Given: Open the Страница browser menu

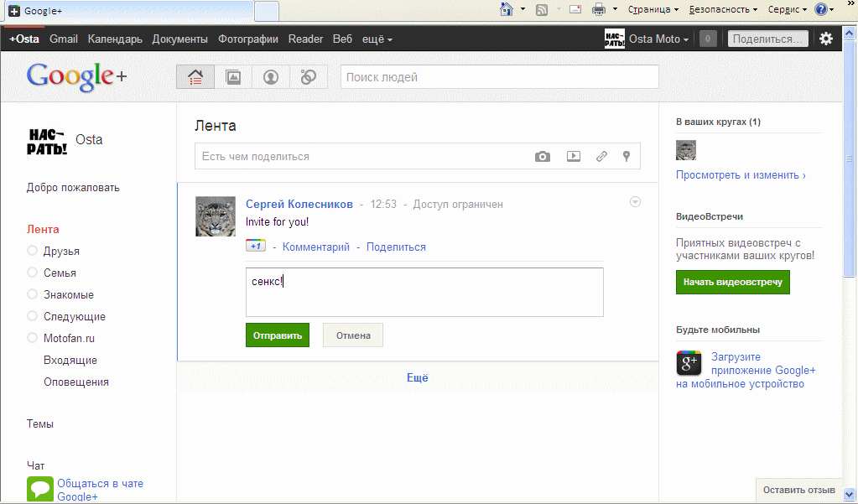Looking at the screenshot, I should click(653, 9).
